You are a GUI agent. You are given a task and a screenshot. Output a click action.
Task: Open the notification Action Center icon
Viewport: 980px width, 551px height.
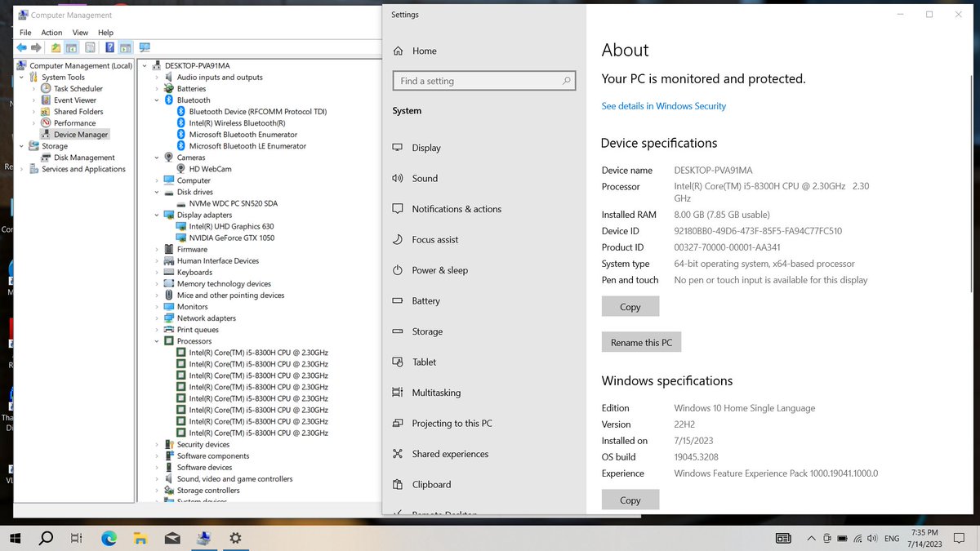[960, 539]
